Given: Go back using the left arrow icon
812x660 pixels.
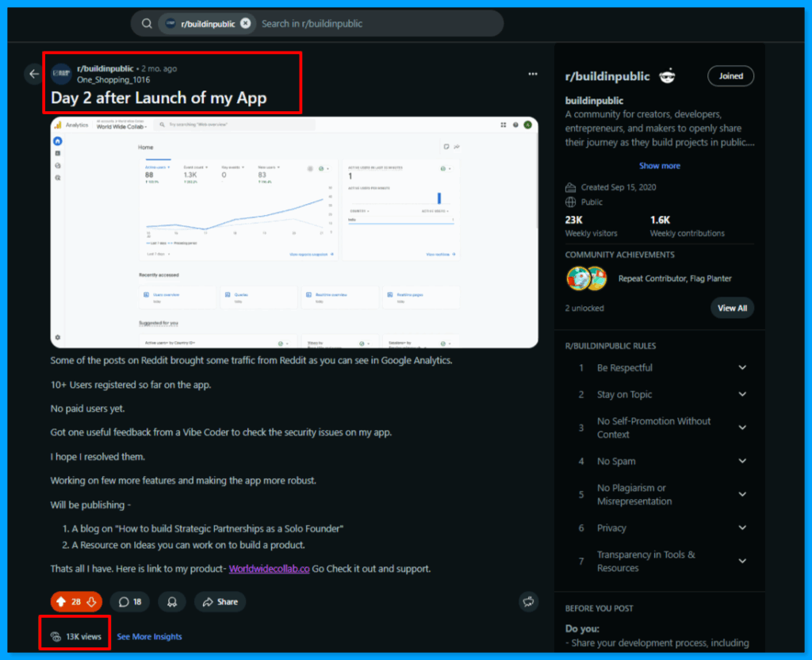Looking at the screenshot, I should click(x=34, y=74).
